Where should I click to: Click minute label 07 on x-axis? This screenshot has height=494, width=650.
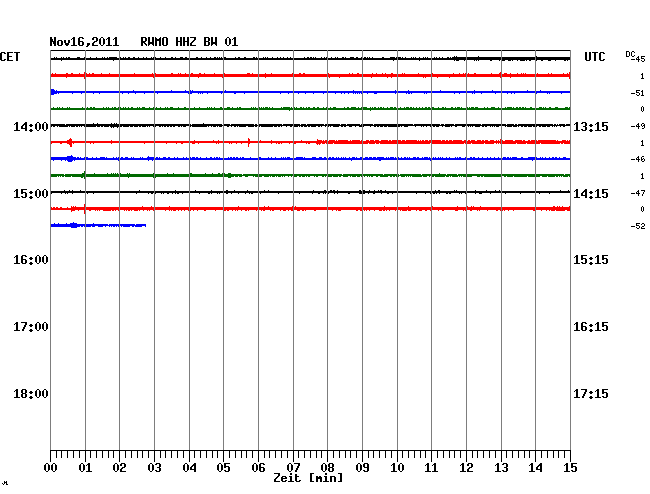293,468
